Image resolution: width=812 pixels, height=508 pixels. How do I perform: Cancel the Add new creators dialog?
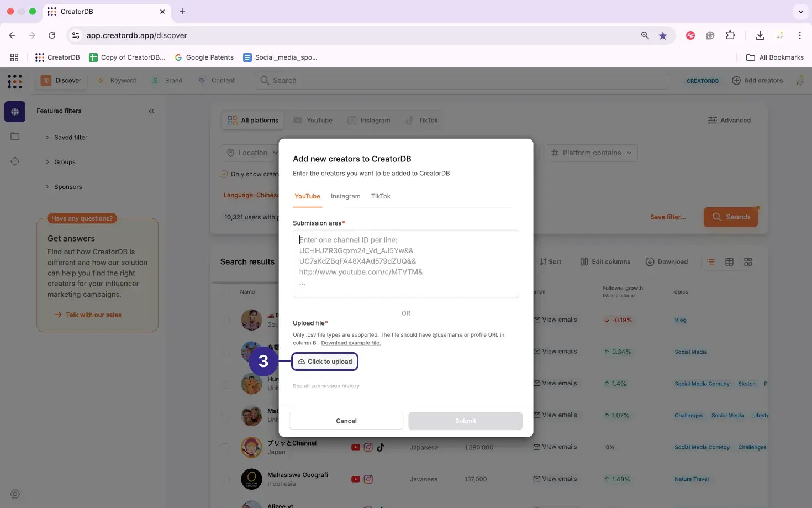point(346,421)
